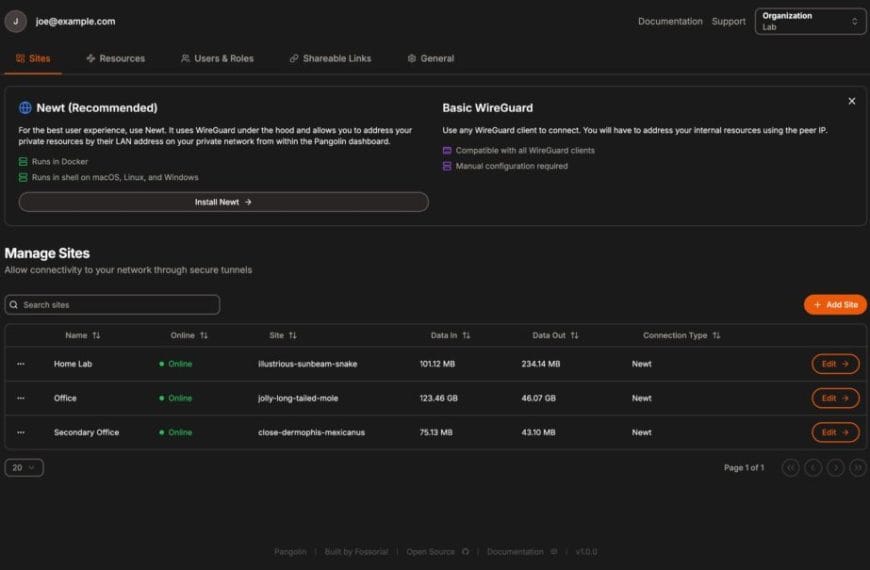Switch to the Resources tab
Viewport: 870px width, 570px height.
click(115, 58)
